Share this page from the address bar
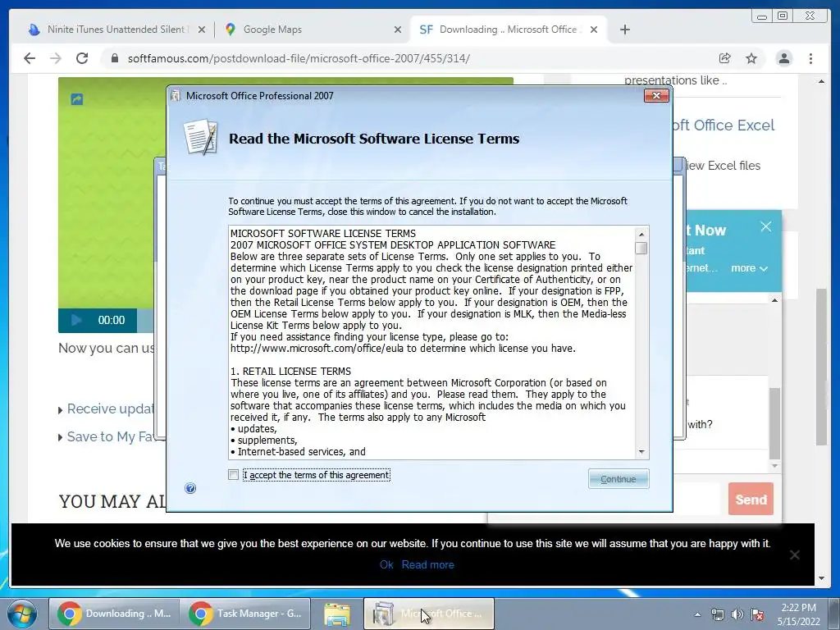The width and height of the screenshot is (840, 630). click(x=725, y=58)
